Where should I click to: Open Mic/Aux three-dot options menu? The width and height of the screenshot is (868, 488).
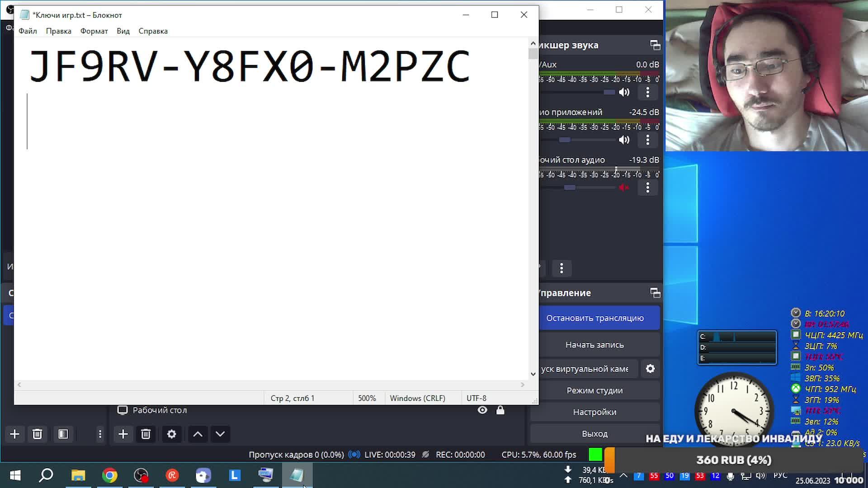pyautogui.click(x=647, y=92)
